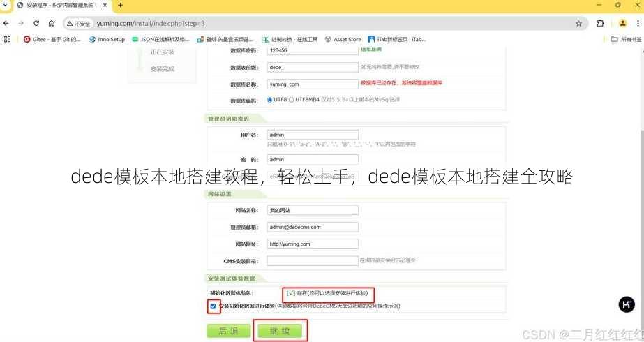Open the iTab new tab bookmark
The image size is (644, 342).
(397, 40)
